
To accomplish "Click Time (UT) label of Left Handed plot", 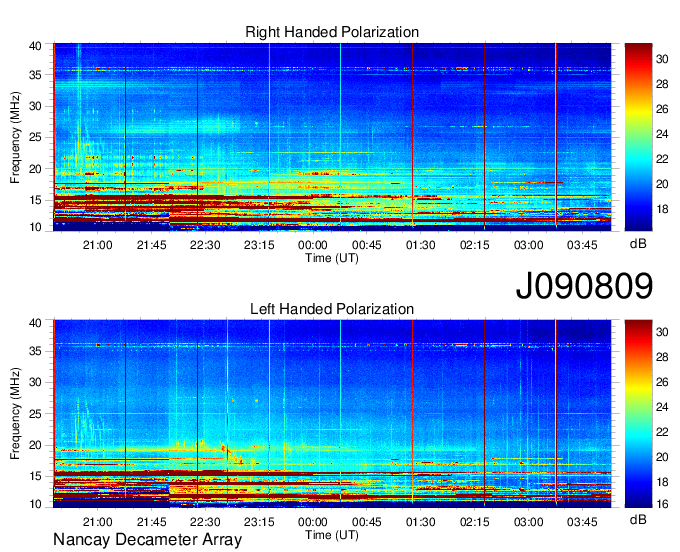I will click(x=332, y=535).
